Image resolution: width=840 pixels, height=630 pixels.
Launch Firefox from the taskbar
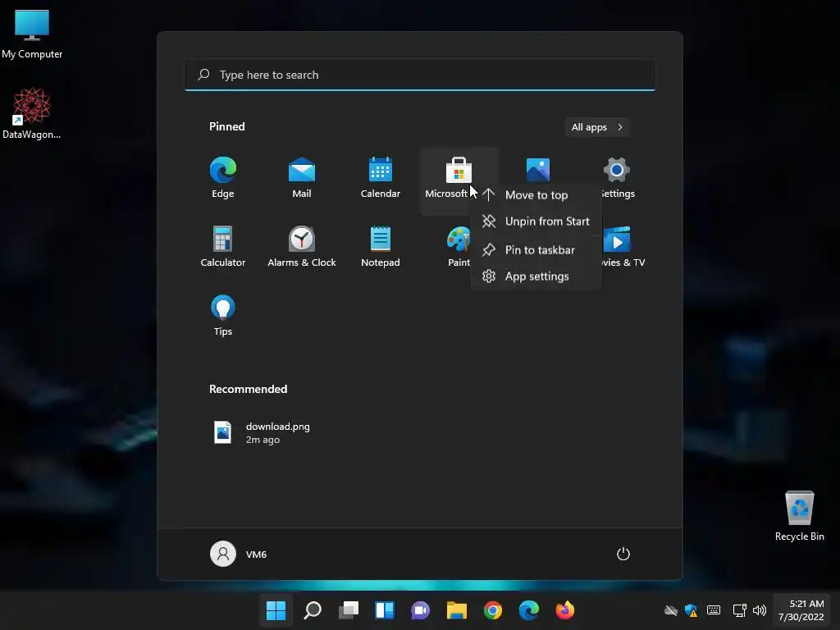tap(564, 610)
